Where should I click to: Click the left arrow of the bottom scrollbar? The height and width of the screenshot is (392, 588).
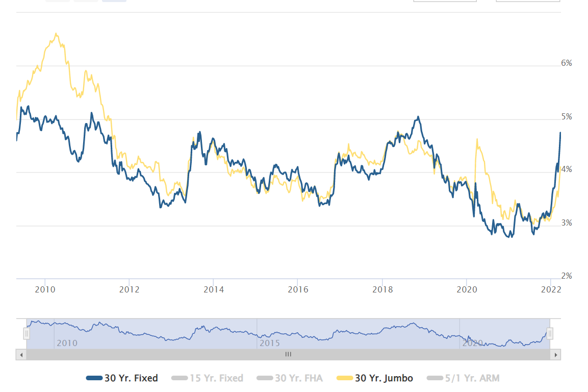tap(20, 354)
